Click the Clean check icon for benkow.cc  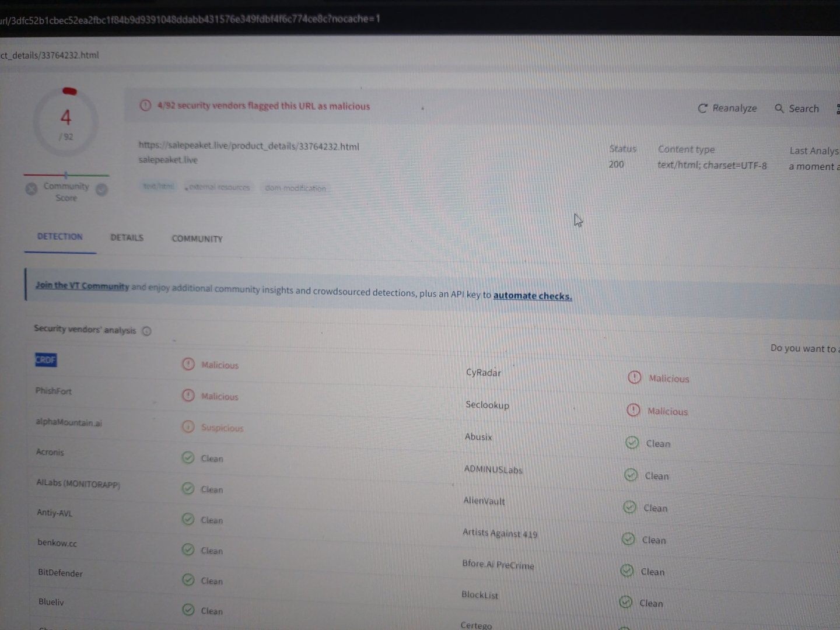(x=188, y=549)
